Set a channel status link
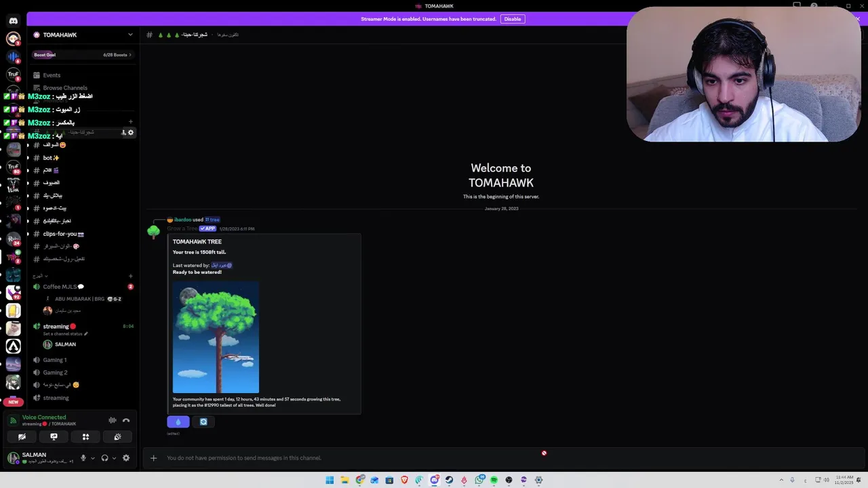 (65, 334)
